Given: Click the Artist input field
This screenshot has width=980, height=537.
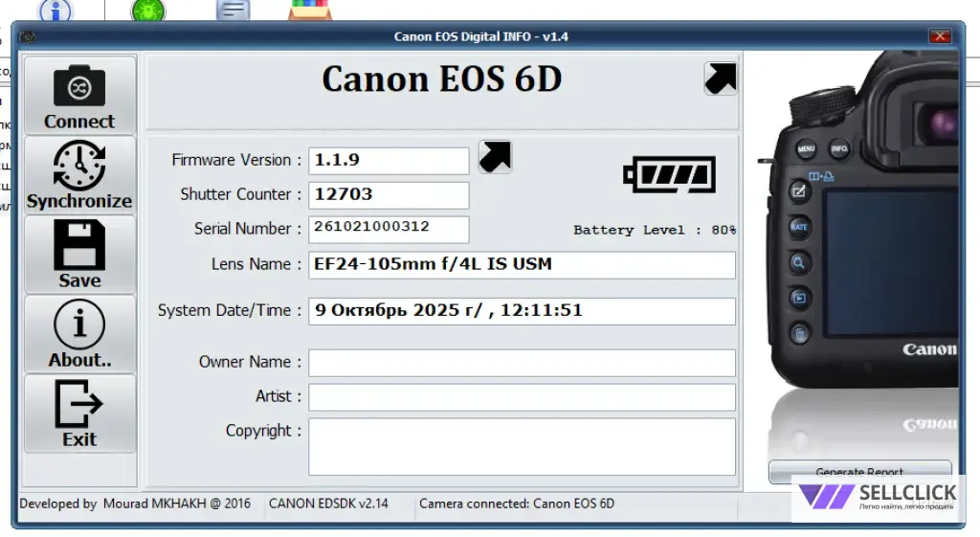Looking at the screenshot, I should 522,397.
